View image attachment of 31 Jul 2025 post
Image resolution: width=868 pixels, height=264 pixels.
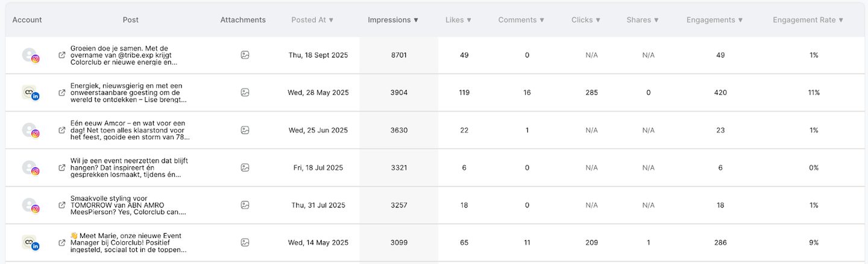tap(245, 205)
